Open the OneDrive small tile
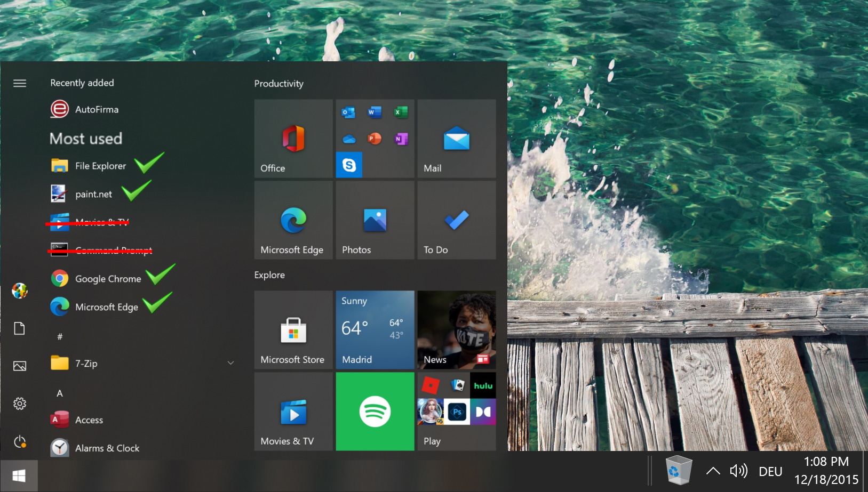 click(349, 139)
